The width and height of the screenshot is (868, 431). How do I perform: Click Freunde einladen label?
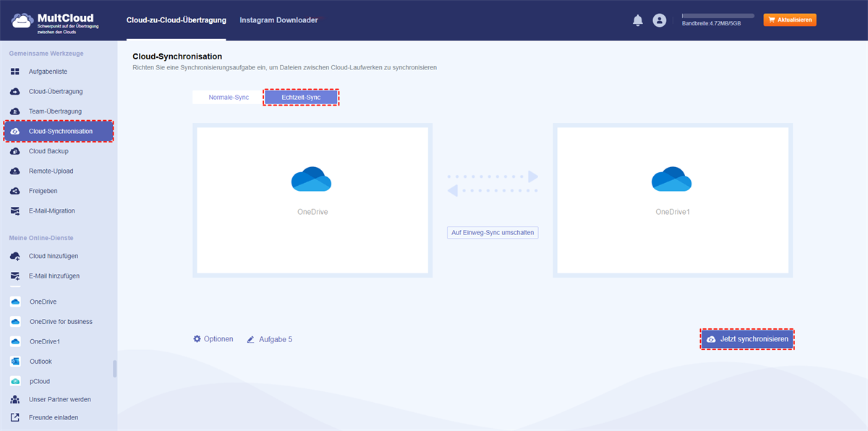click(54, 417)
